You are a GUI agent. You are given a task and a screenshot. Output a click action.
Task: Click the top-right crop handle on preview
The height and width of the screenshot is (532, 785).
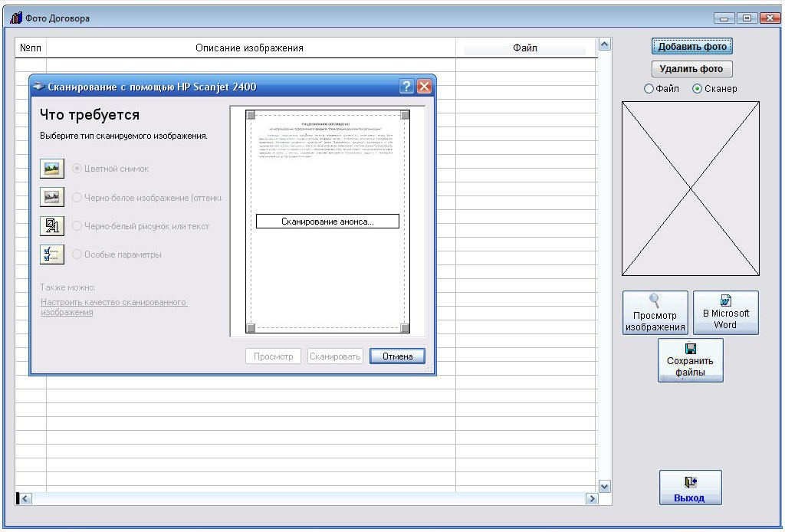[x=405, y=115]
